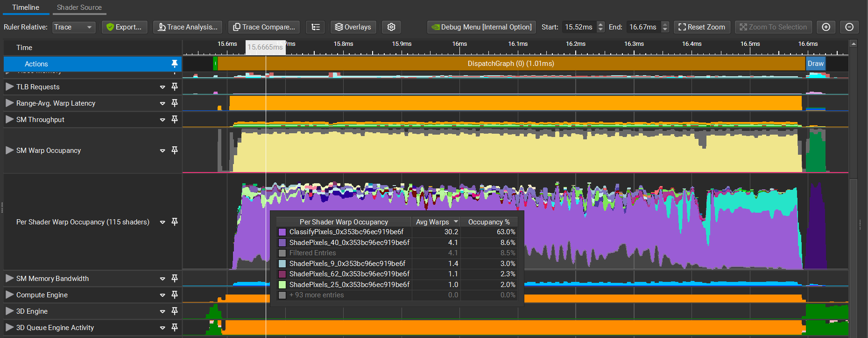
Task: Open Trace Compare dialog
Action: click(264, 27)
